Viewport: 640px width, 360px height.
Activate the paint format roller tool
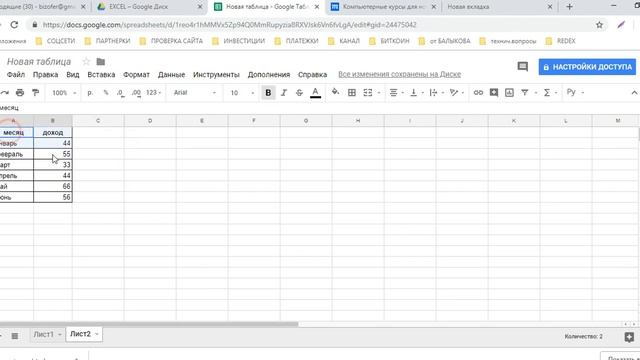click(36, 93)
